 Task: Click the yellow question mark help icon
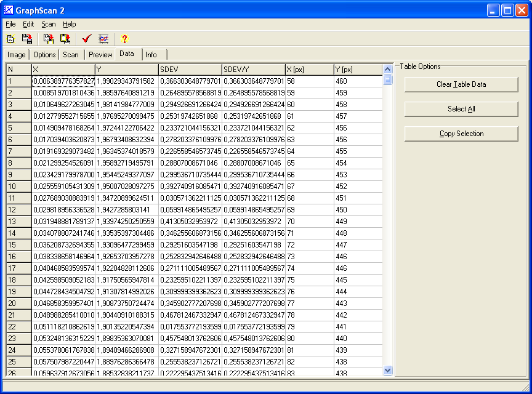click(x=124, y=39)
